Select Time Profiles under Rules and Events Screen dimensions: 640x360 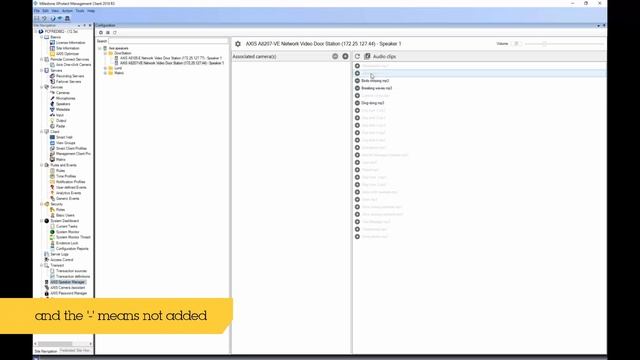click(66, 176)
